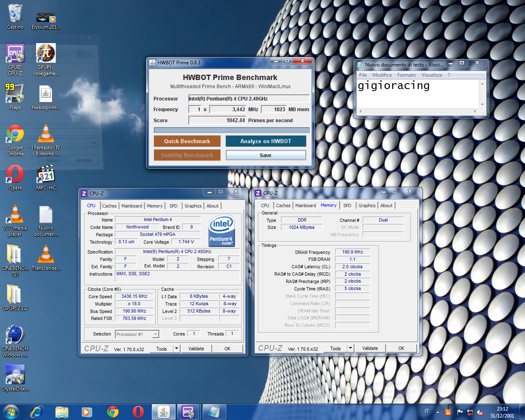Open the CINEBENC... (1) zip folder icon
Screen dimensions: 525x420
click(x=15, y=260)
